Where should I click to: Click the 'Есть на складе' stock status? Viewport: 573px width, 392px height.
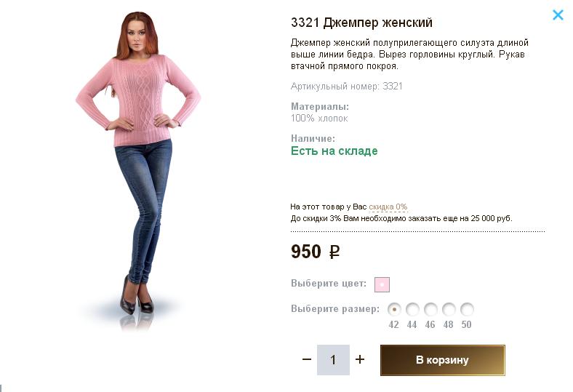point(334,151)
